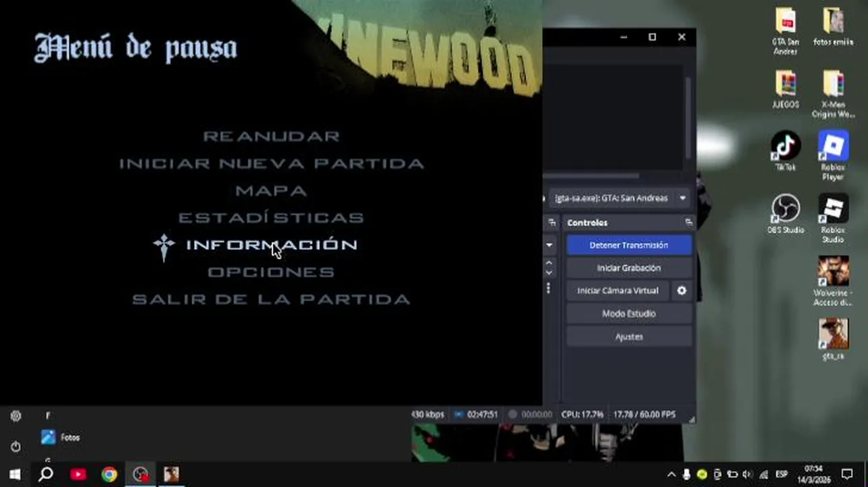Open the taskbar clock showing 07:54
The width and height of the screenshot is (868, 487).
(814, 474)
